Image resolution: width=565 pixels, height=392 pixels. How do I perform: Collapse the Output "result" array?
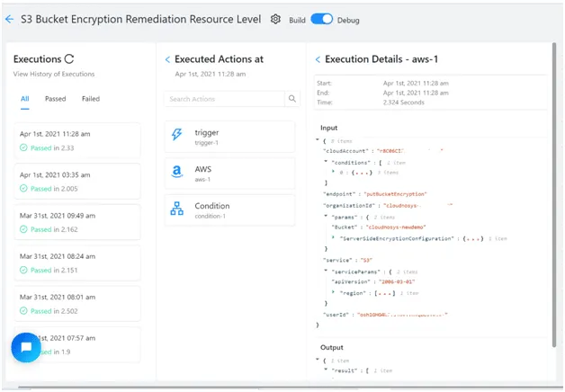click(326, 370)
